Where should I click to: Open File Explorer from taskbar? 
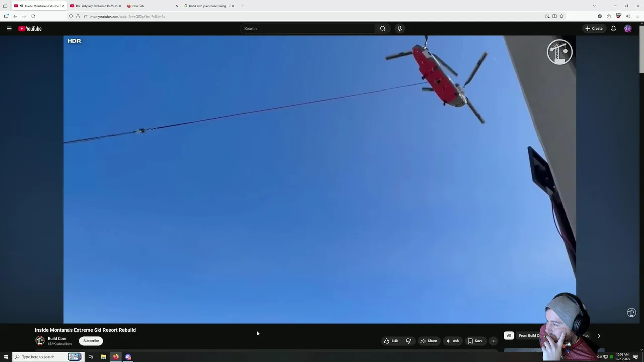click(103, 357)
